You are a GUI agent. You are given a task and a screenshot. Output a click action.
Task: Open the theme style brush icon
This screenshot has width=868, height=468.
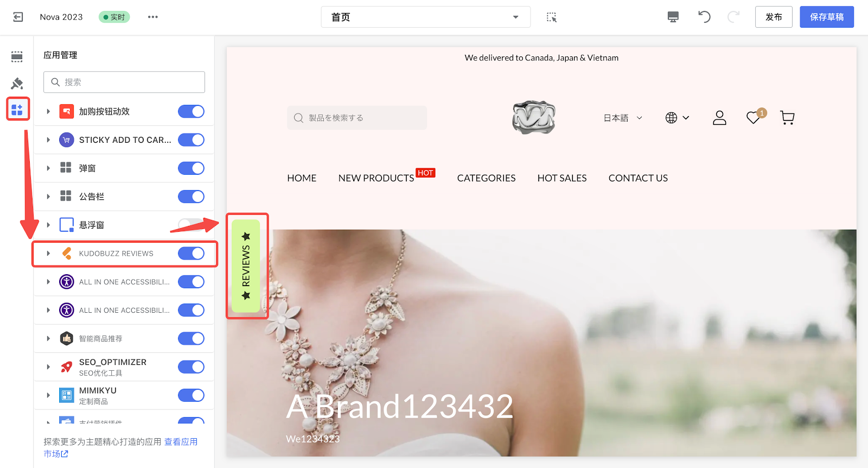17,83
